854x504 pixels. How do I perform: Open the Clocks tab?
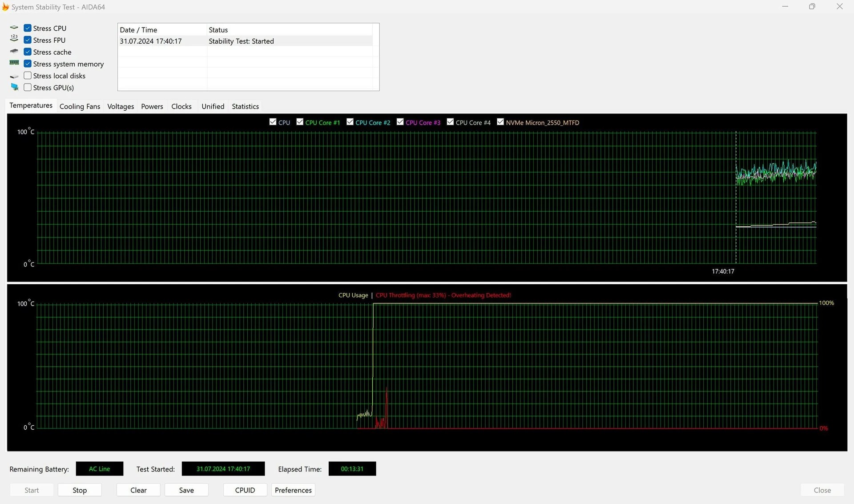pyautogui.click(x=181, y=106)
